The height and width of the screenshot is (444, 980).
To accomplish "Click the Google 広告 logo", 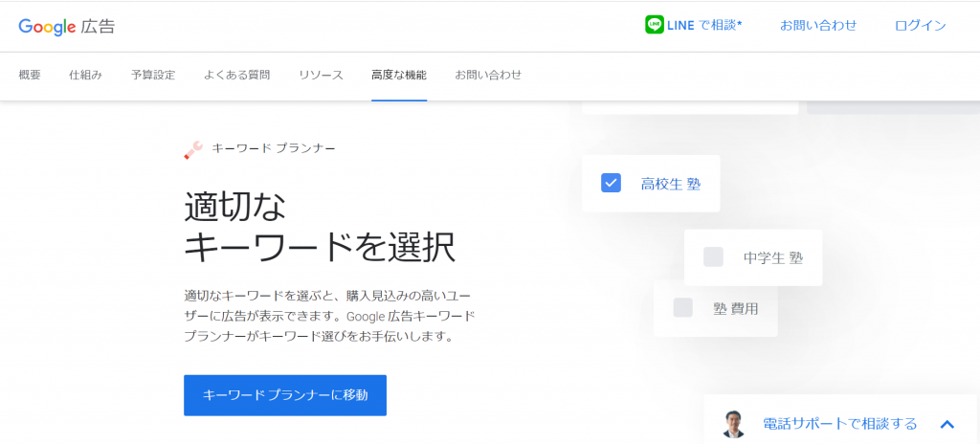I will tap(66, 26).
